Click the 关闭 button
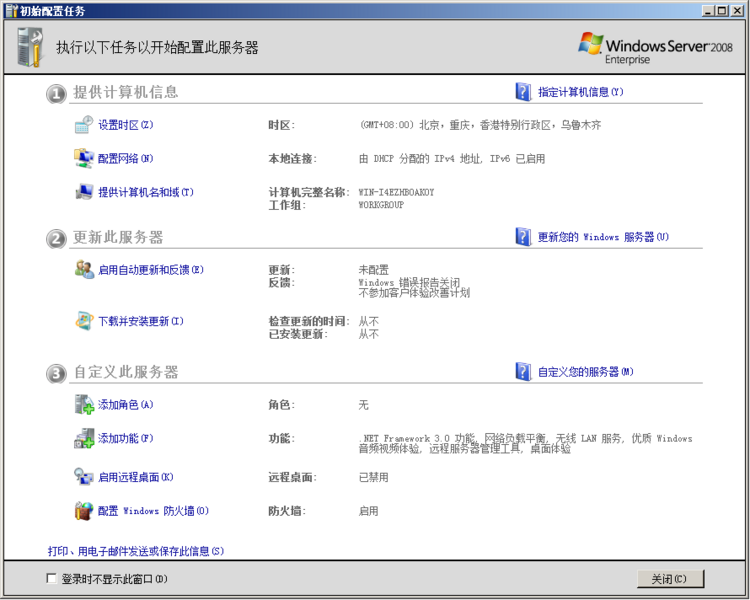The width and height of the screenshot is (750, 600). [x=670, y=579]
